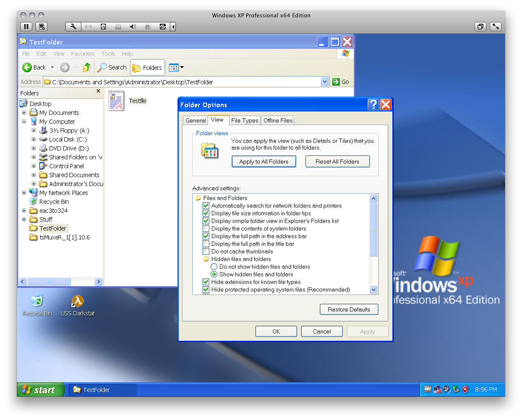Select Do not show hidden files and folders

214,267
